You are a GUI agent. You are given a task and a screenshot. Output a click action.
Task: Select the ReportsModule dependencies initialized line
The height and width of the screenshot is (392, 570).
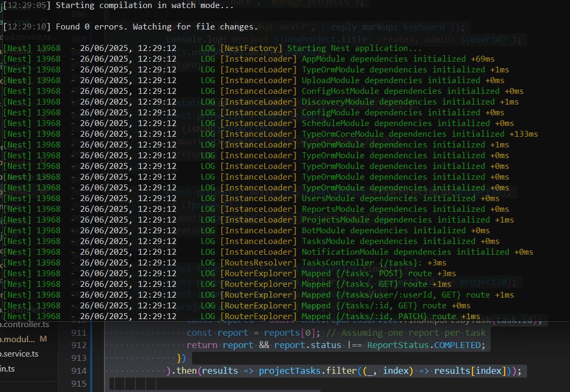click(x=256, y=209)
